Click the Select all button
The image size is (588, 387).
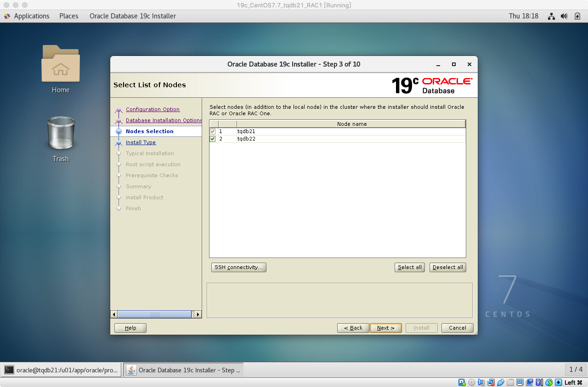pyautogui.click(x=410, y=267)
